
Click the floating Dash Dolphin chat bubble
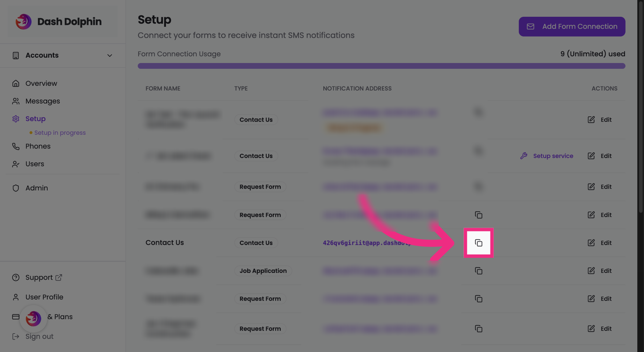(34, 319)
